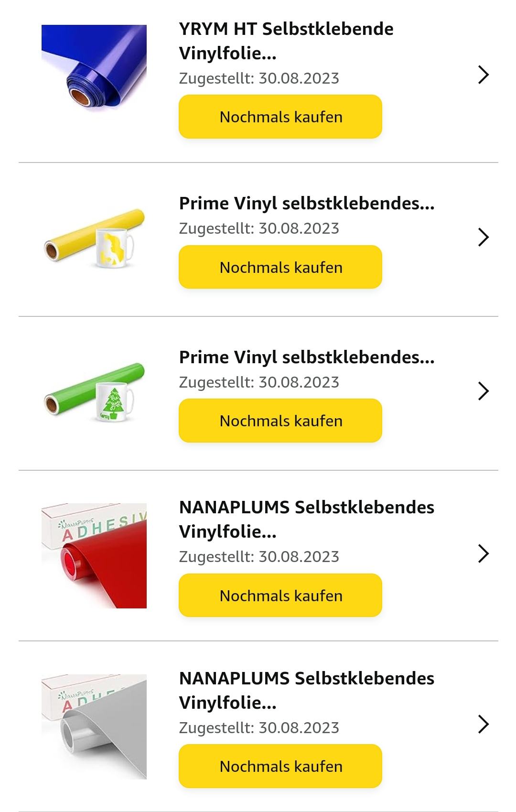Open the first Prime Vinyl selbstklebendes title
The width and height of the screenshot is (516, 812).
coord(307,204)
